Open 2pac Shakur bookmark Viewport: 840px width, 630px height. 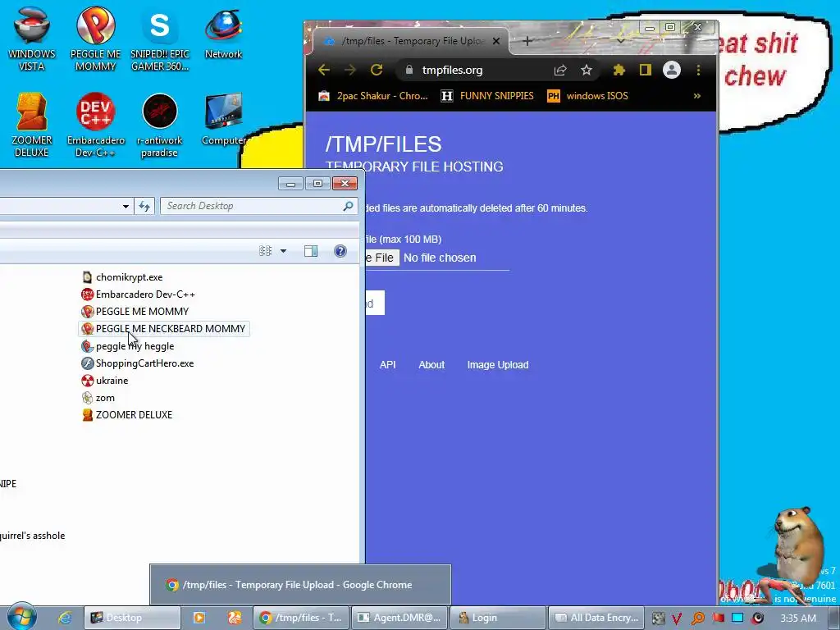(373, 96)
